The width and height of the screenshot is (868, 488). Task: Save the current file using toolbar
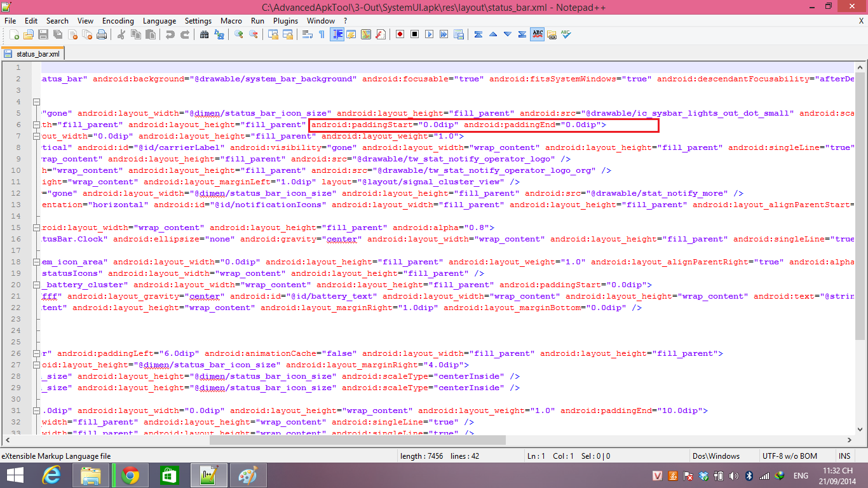click(x=43, y=34)
